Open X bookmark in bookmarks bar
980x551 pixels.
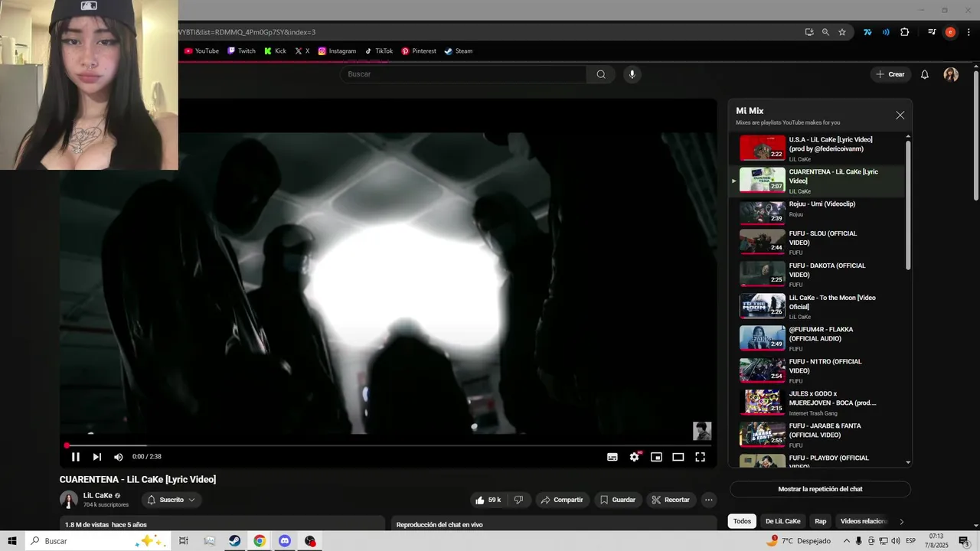[302, 51]
